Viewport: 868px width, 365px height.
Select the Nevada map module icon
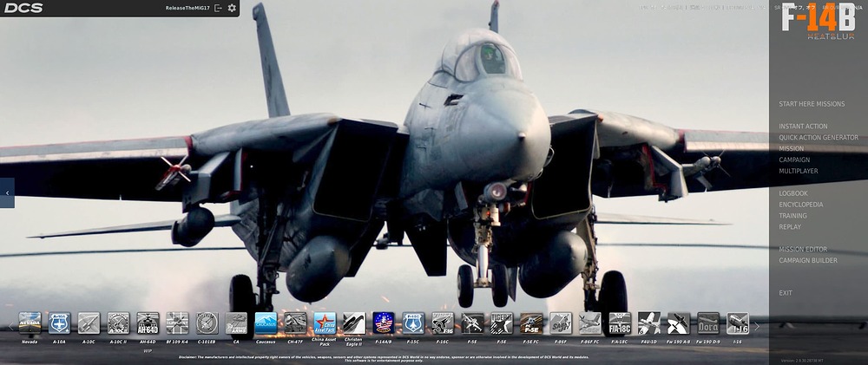coord(30,323)
